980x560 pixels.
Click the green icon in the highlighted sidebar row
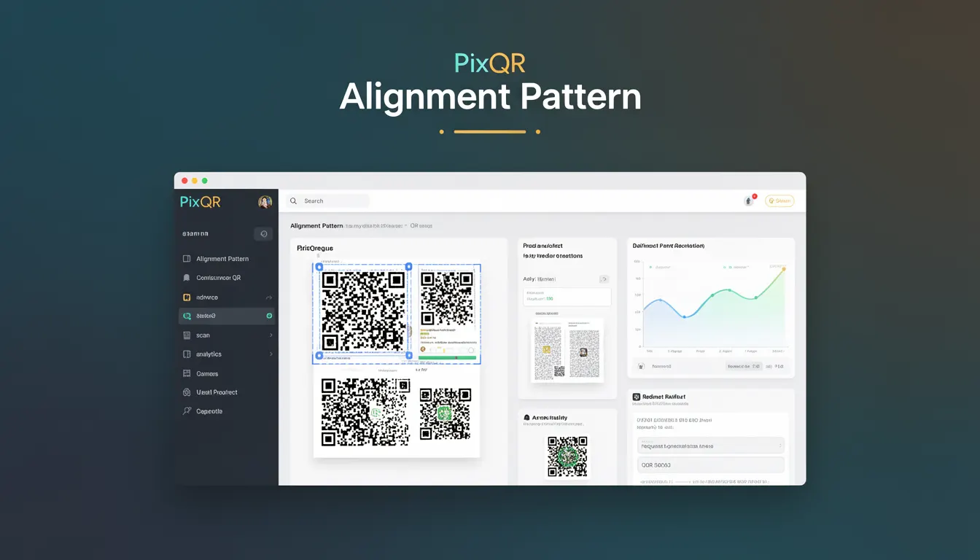(187, 316)
